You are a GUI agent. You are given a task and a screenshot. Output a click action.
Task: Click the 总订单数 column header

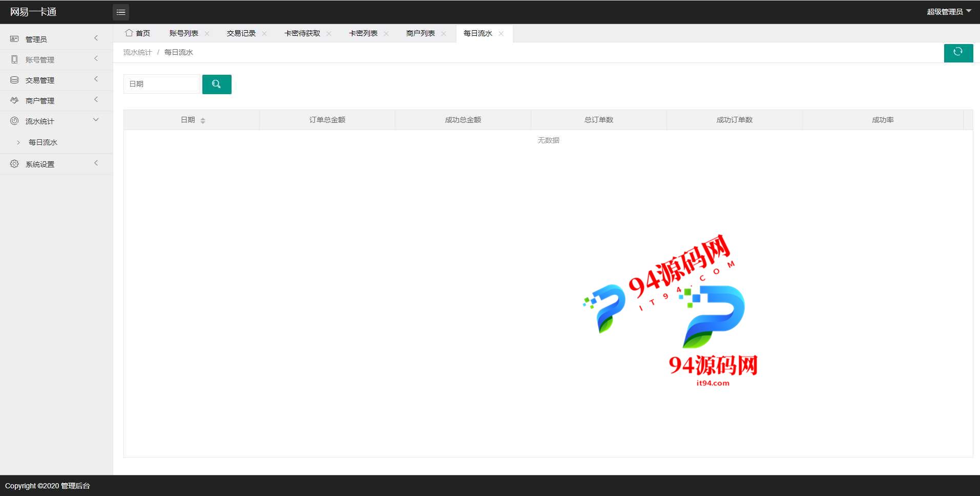point(598,120)
